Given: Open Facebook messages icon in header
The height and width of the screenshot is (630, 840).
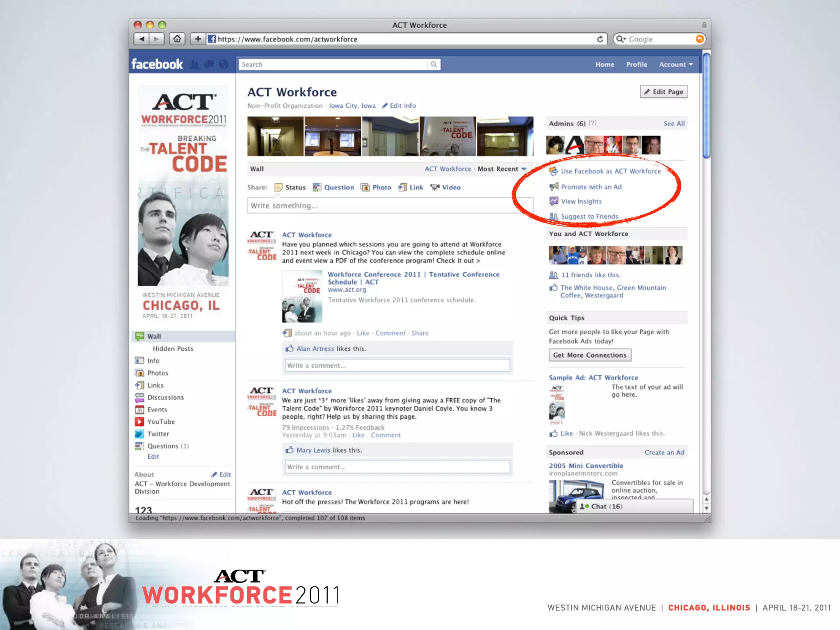Looking at the screenshot, I should pos(209,64).
